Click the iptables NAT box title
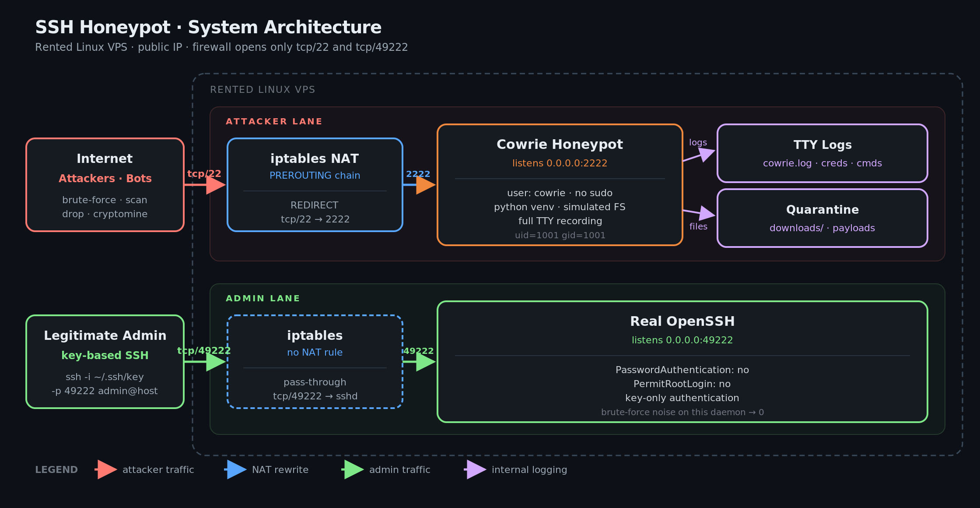This screenshot has width=980, height=508. click(x=315, y=159)
